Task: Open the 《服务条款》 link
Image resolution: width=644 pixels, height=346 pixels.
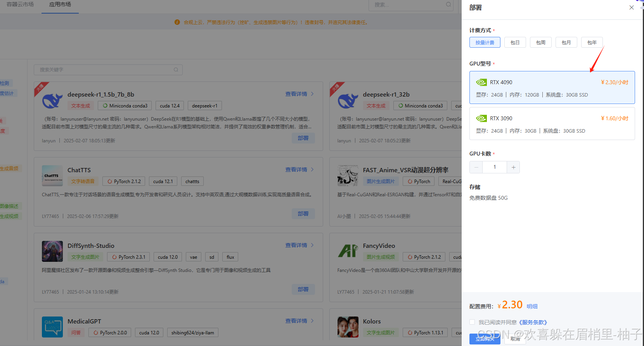Action: [533, 322]
